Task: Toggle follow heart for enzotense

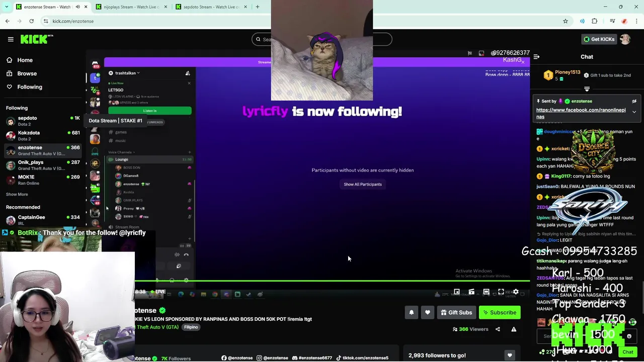Action: click(428, 313)
